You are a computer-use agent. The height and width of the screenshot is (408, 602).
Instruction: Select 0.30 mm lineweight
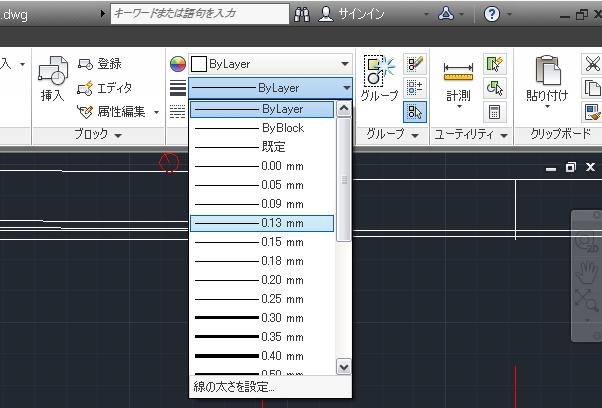(262, 318)
